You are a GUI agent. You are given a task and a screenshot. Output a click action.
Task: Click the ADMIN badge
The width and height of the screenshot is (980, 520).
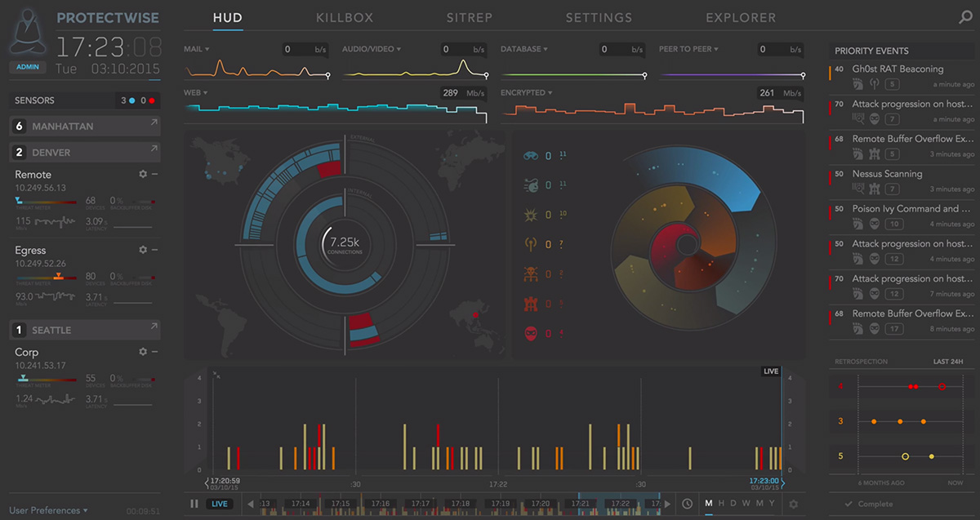(x=28, y=68)
